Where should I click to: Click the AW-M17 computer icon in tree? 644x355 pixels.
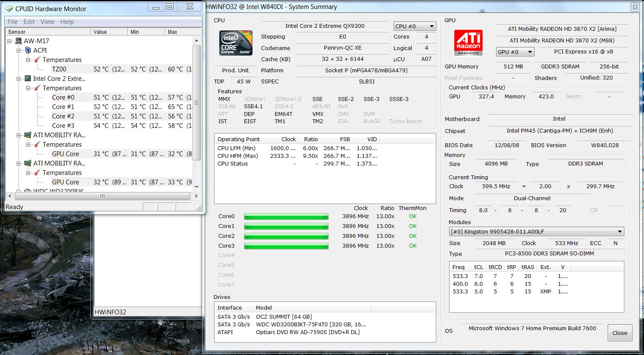(x=18, y=41)
